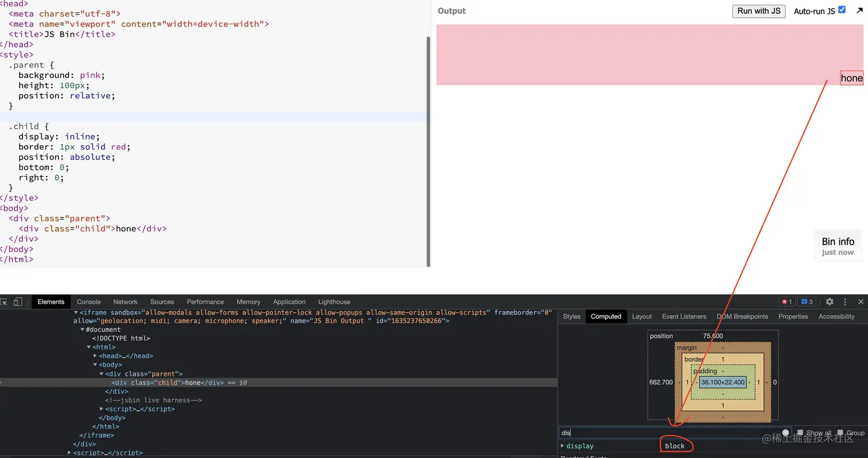This screenshot has height=458, width=868.
Task: Click the red errors count badge
Action: click(787, 302)
